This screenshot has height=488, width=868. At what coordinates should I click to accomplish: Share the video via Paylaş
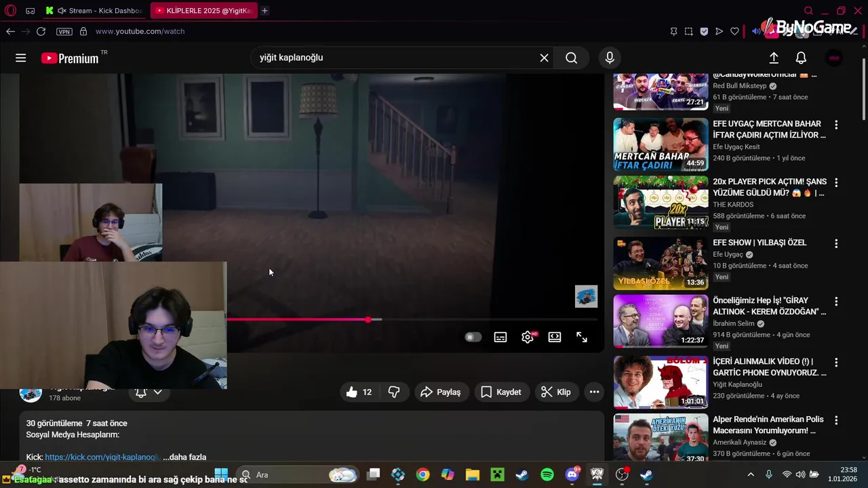(x=441, y=392)
